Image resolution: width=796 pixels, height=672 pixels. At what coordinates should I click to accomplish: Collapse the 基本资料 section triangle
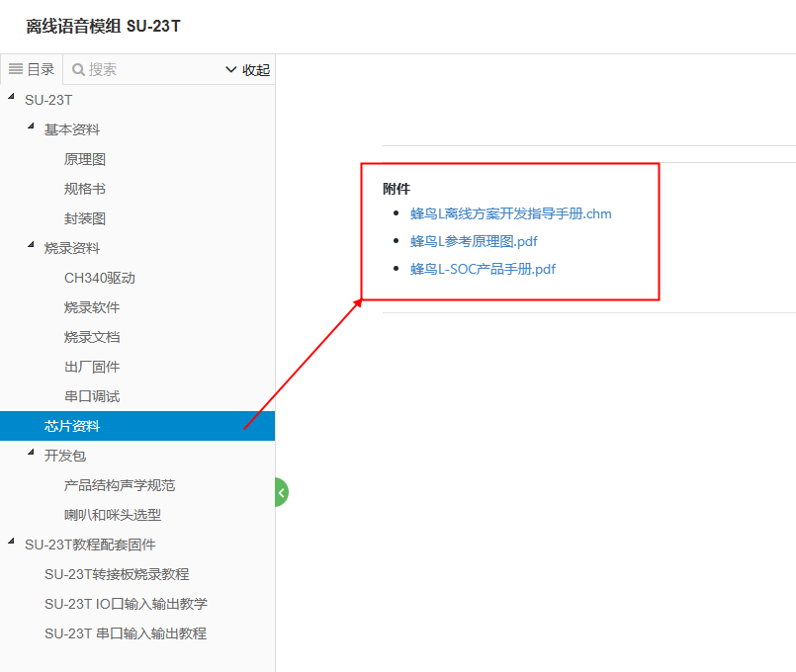pyautogui.click(x=31, y=126)
